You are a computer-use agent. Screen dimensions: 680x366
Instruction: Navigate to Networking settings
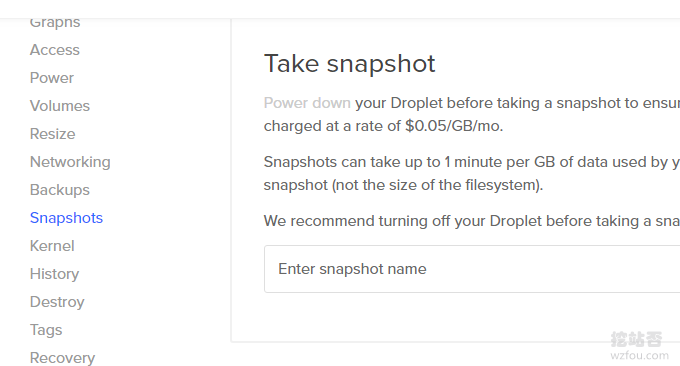(x=70, y=162)
